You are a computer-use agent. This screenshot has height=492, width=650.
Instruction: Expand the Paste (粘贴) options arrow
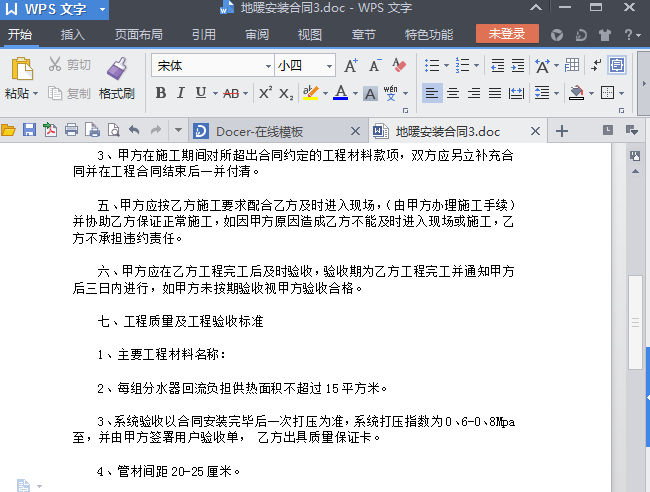click(36, 94)
